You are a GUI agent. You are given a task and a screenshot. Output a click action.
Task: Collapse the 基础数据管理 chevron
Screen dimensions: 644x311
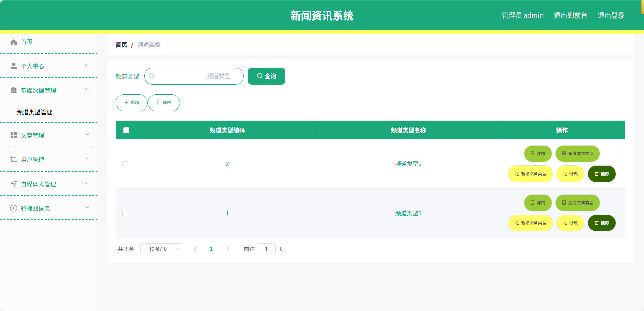(x=87, y=90)
